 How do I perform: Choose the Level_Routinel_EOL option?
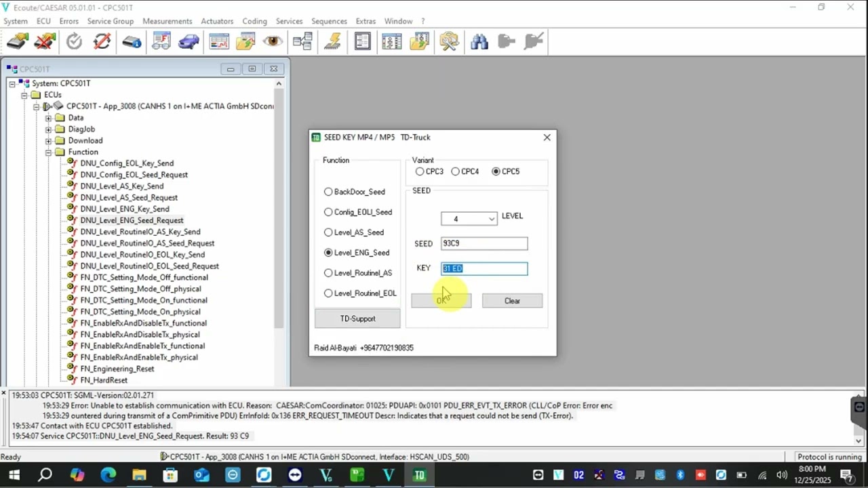[x=328, y=293]
